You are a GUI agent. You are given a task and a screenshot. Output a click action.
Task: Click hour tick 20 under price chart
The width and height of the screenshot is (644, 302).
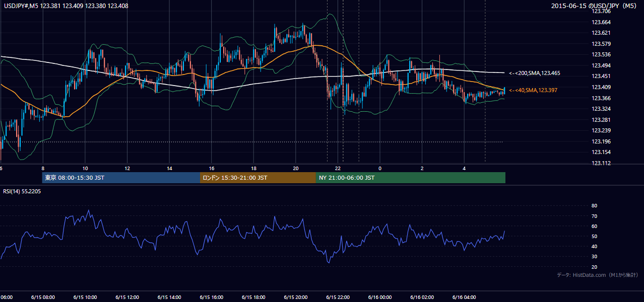click(x=296, y=168)
